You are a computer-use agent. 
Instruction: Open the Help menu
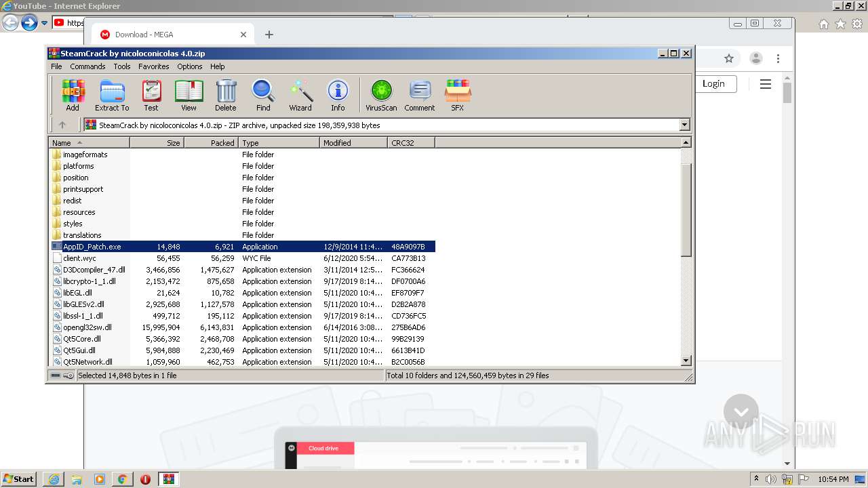(217, 66)
